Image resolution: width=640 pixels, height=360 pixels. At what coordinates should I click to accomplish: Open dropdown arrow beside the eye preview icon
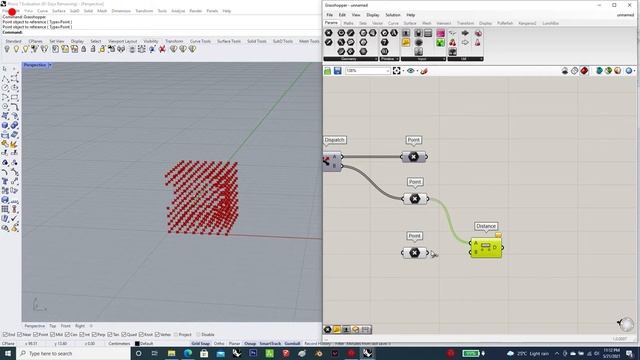(417, 71)
